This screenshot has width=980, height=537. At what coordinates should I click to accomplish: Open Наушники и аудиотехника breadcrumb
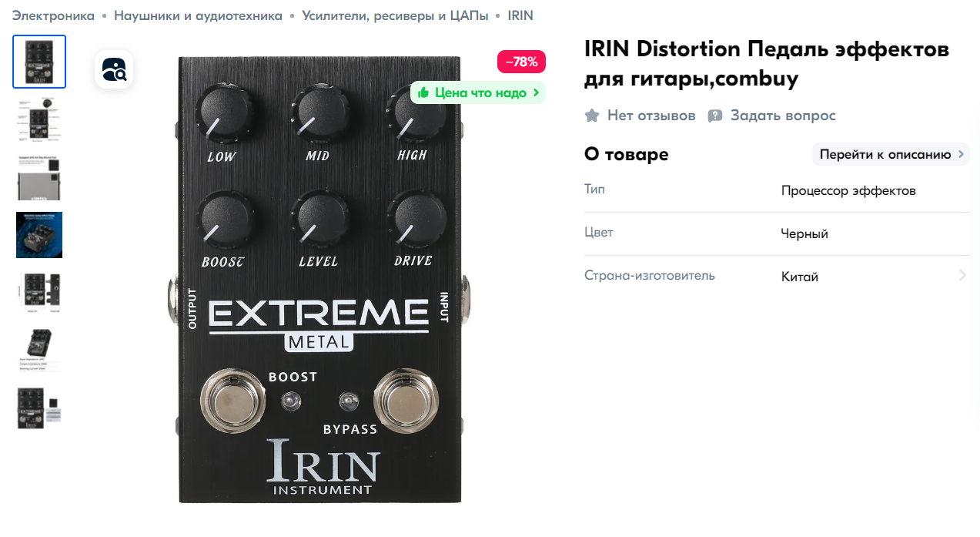[198, 15]
